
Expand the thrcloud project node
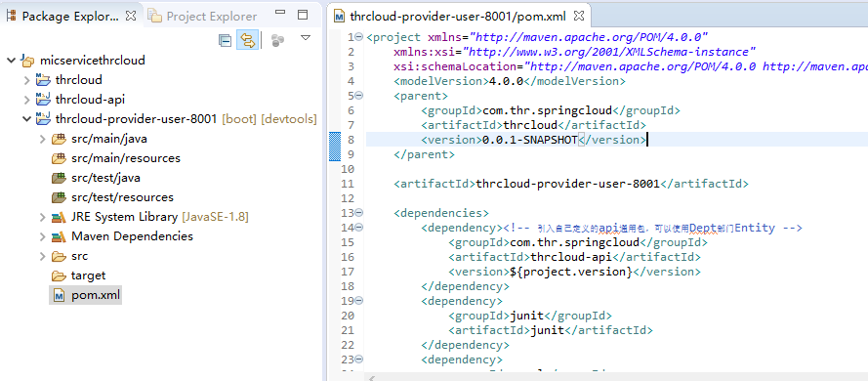pos(26,80)
